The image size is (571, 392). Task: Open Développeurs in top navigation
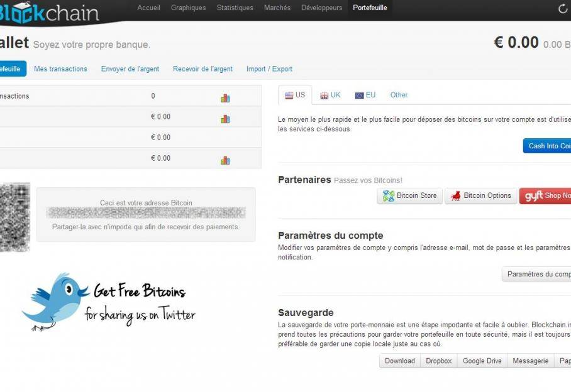(321, 8)
